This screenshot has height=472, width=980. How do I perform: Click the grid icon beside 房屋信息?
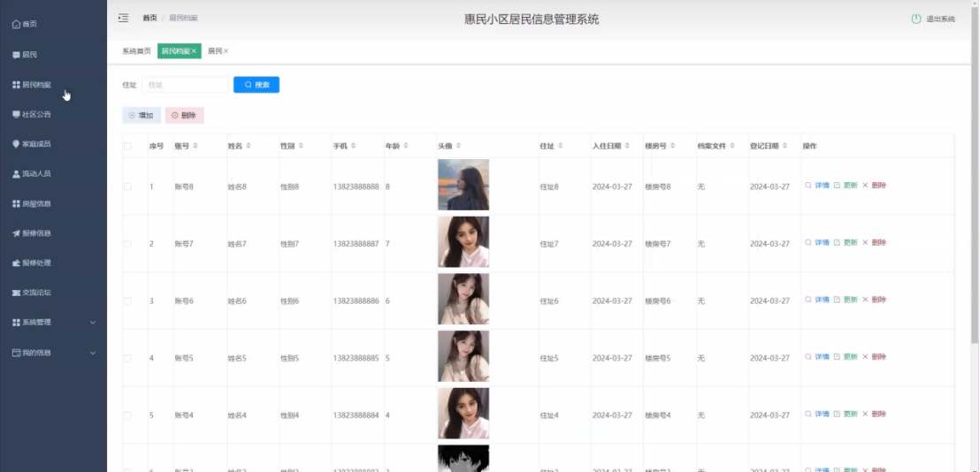16,203
